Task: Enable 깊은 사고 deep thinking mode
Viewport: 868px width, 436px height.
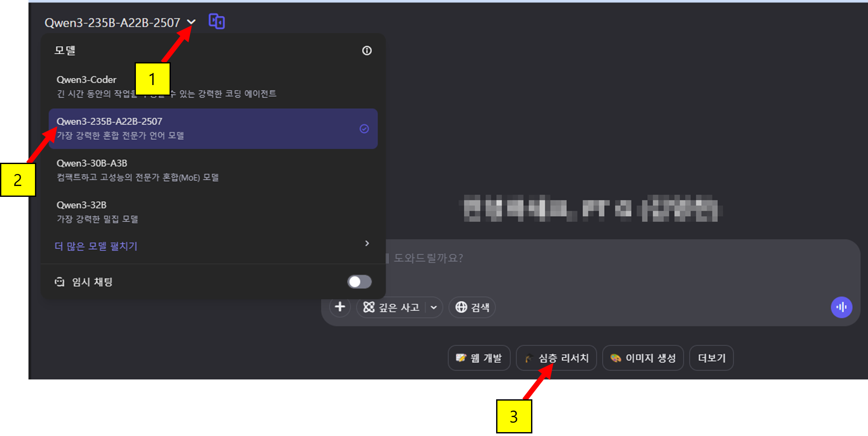Action: pyautogui.click(x=391, y=307)
